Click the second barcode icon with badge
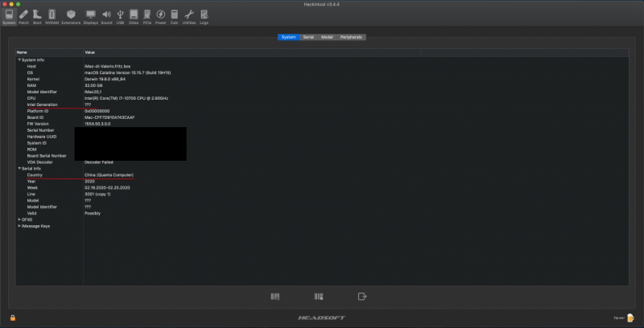 coord(319,296)
